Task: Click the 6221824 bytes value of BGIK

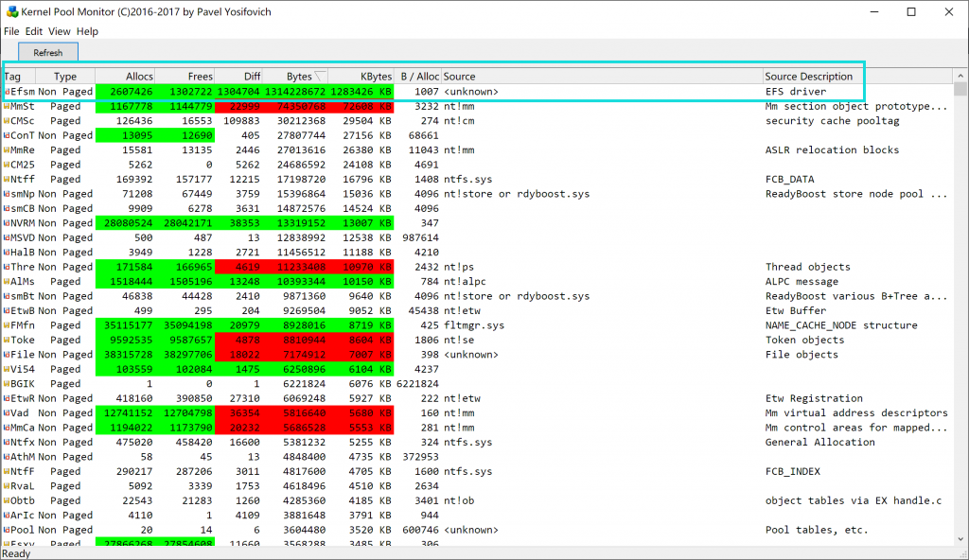Action: pyautogui.click(x=302, y=384)
